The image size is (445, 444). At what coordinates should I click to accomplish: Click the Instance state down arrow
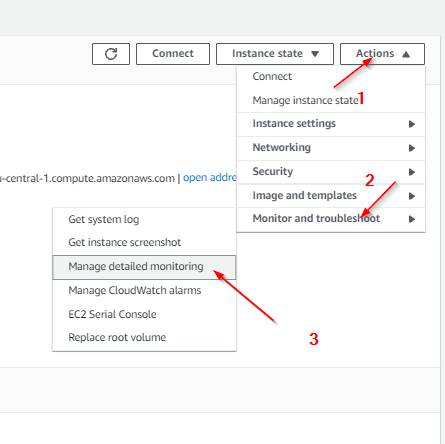click(x=315, y=54)
